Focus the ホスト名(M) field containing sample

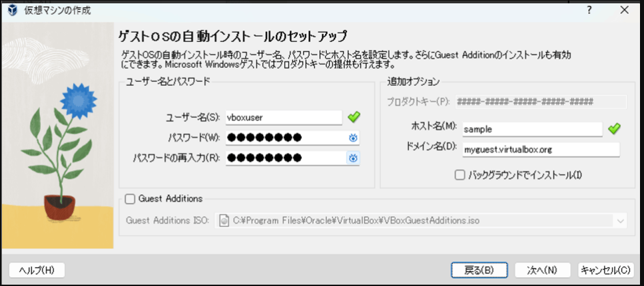pos(532,129)
